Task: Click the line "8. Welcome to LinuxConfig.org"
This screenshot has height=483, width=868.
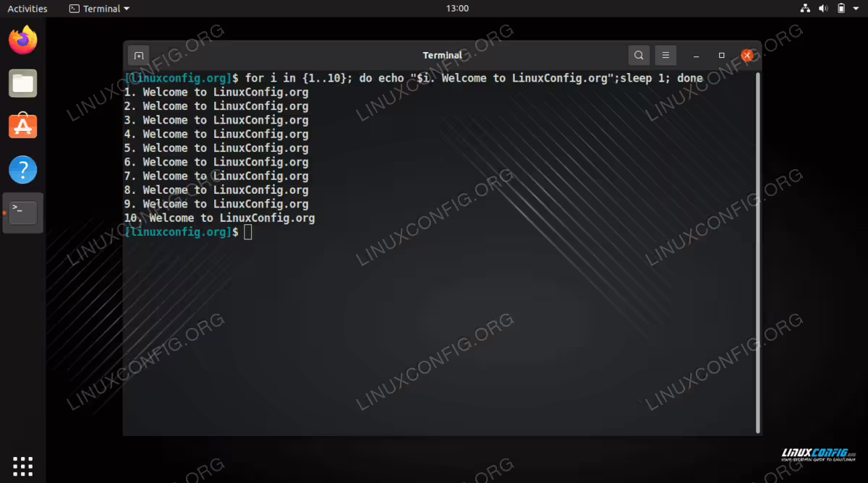Action: click(216, 190)
